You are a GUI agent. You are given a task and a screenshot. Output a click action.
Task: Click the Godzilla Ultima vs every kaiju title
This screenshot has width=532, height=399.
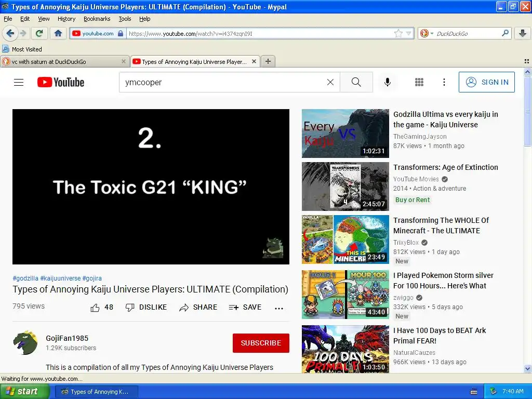point(446,119)
